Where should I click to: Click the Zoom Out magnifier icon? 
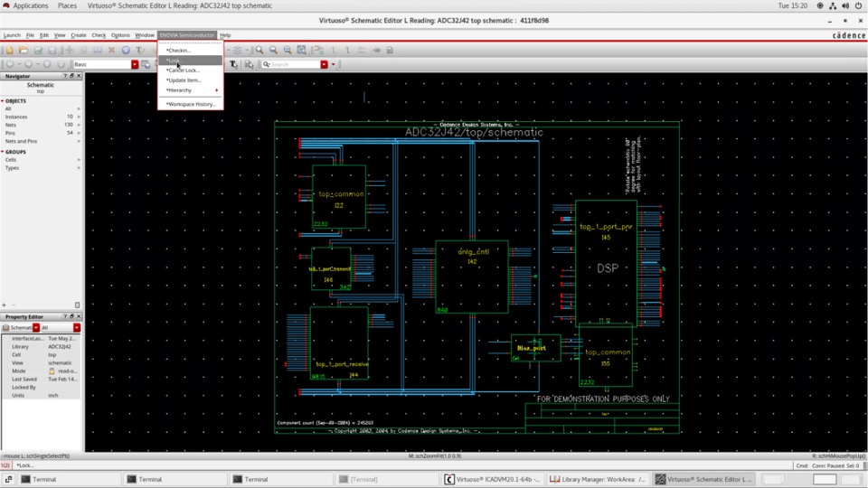point(273,50)
